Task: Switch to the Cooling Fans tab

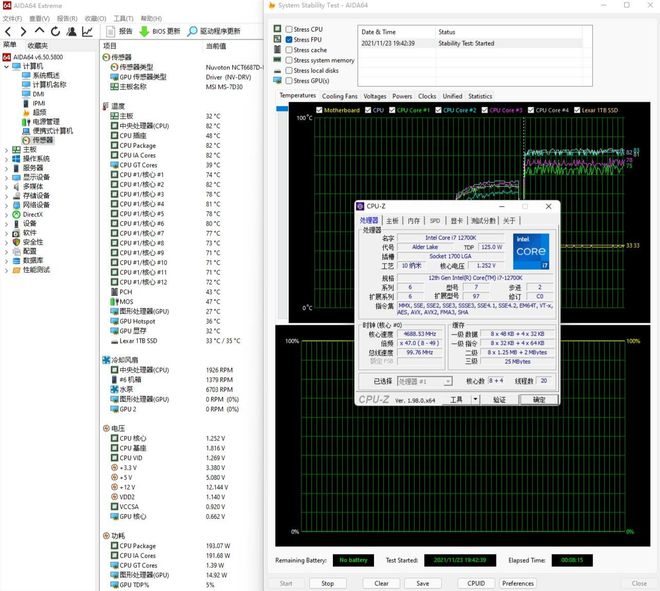Action: coord(340,96)
